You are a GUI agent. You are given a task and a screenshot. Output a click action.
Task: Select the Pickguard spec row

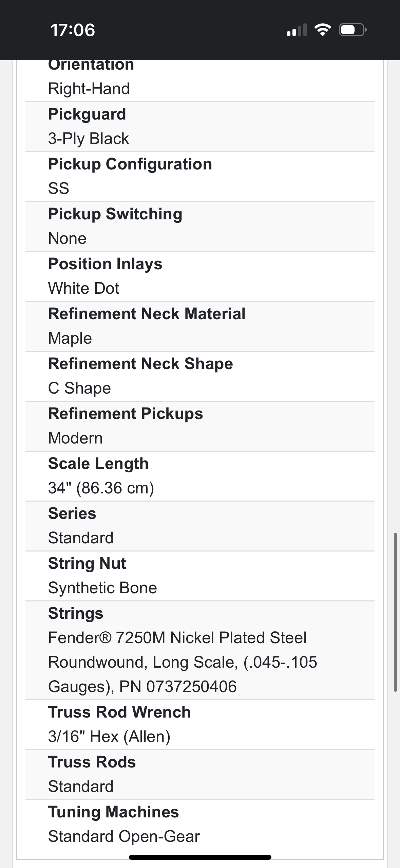click(x=200, y=126)
